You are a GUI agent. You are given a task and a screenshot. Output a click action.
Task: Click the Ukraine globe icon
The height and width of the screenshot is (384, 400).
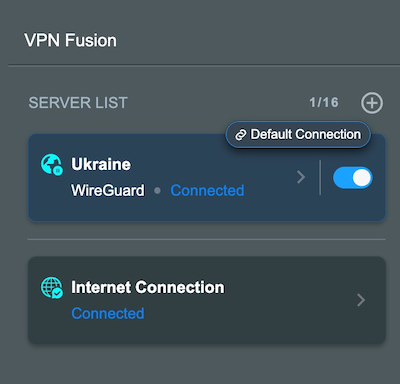(51, 164)
